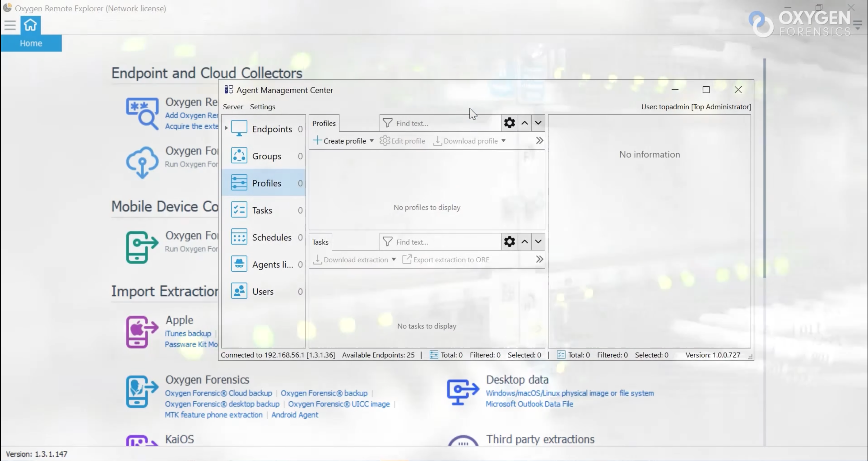Maximize the Agent Management Center window
Image resolution: width=868 pixels, height=461 pixels.
pos(706,90)
